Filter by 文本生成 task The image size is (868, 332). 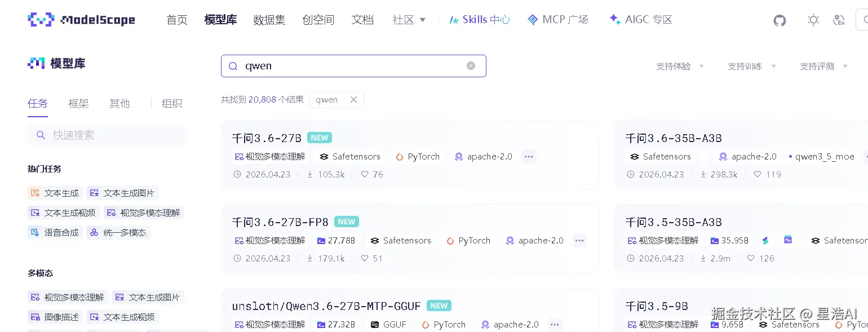(55, 193)
